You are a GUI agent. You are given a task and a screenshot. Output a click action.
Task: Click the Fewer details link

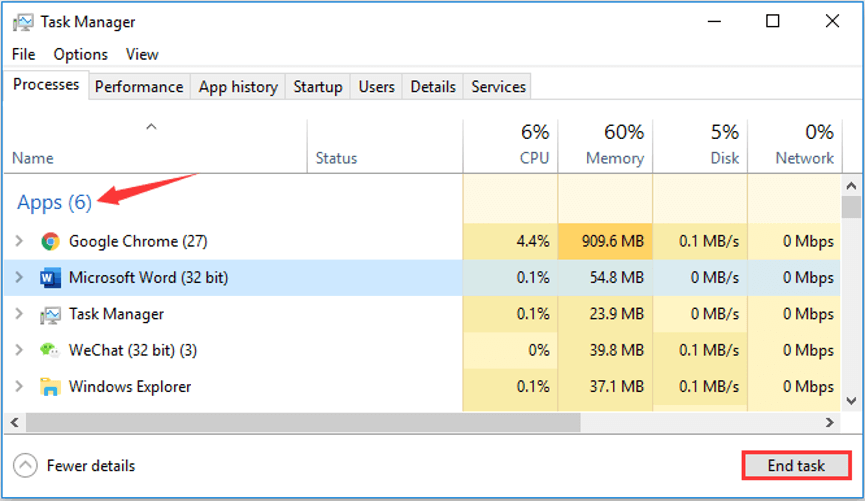(x=91, y=466)
